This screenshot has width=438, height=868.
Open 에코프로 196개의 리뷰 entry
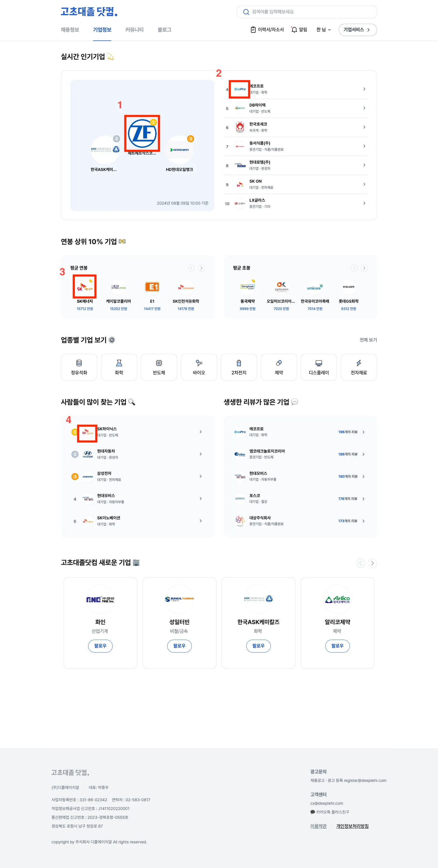[x=300, y=432]
